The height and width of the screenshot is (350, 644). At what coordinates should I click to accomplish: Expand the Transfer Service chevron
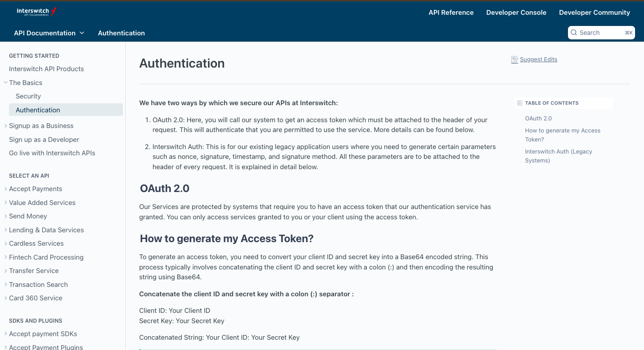click(x=5, y=271)
